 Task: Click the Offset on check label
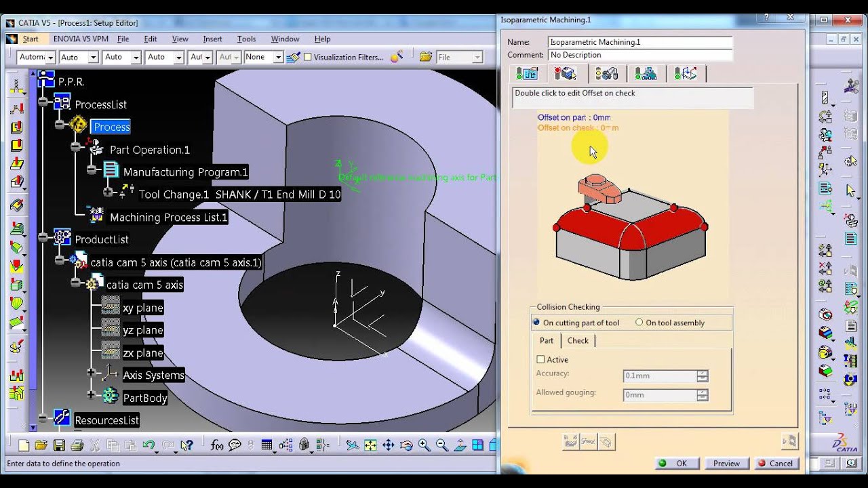point(578,127)
